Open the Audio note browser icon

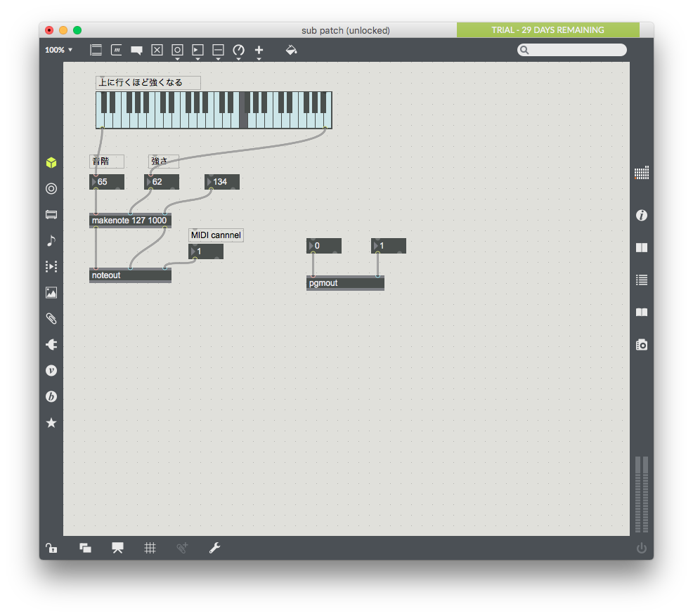click(x=51, y=241)
